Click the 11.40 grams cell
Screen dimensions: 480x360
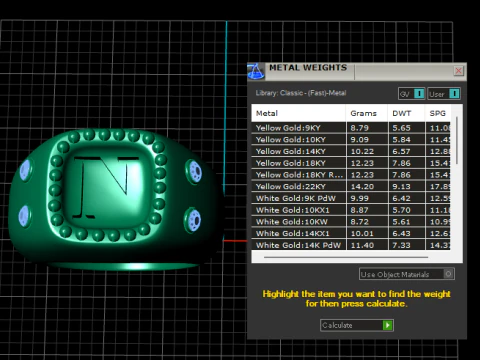[367, 245]
